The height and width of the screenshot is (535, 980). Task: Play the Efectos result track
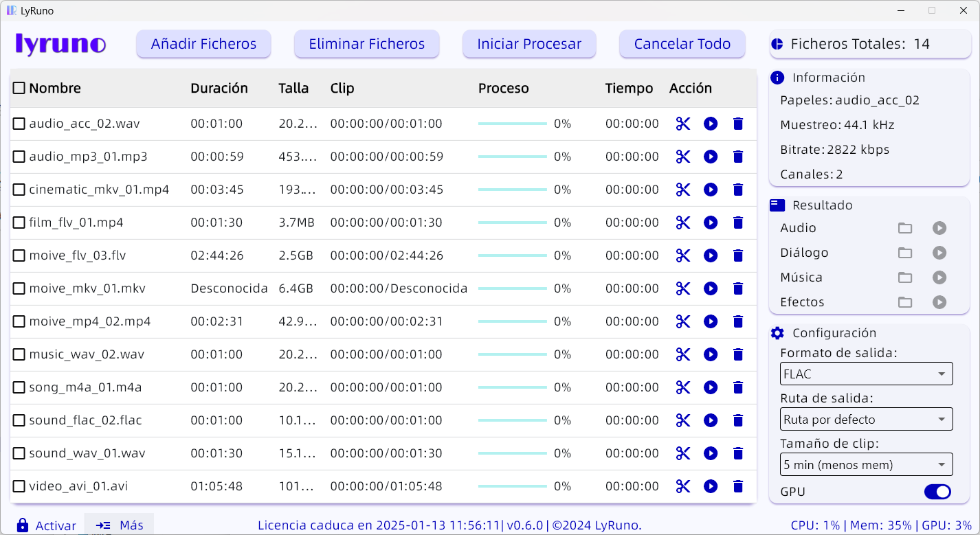[939, 302]
